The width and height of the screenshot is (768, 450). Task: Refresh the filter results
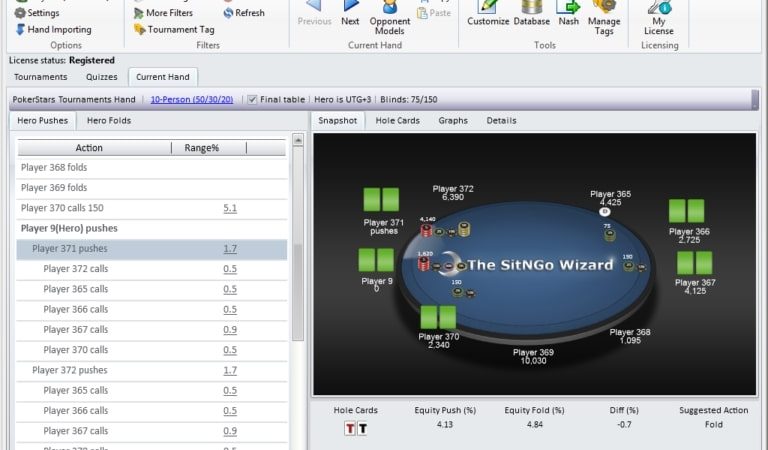tap(244, 13)
